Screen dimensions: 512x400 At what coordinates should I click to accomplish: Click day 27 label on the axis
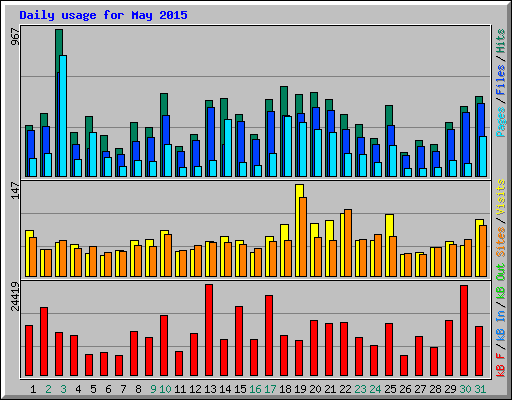click(x=420, y=389)
